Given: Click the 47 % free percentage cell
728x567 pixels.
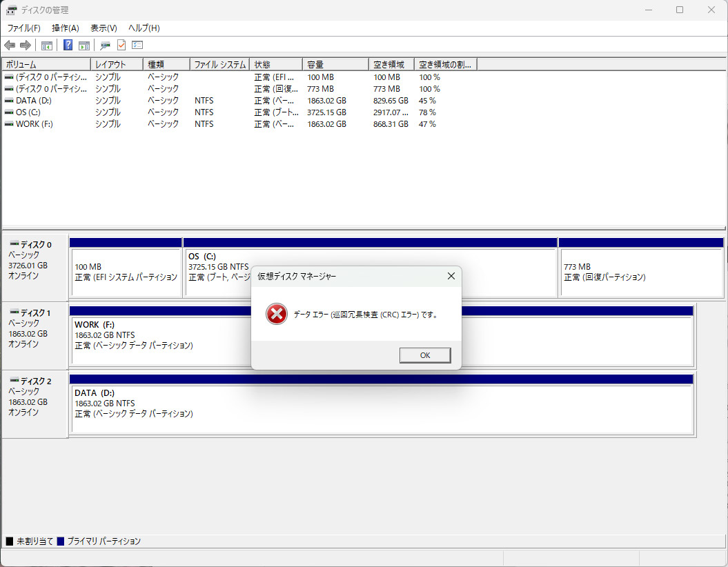Looking at the screenshot, I should pyautogui.click(x=427, y=124).
